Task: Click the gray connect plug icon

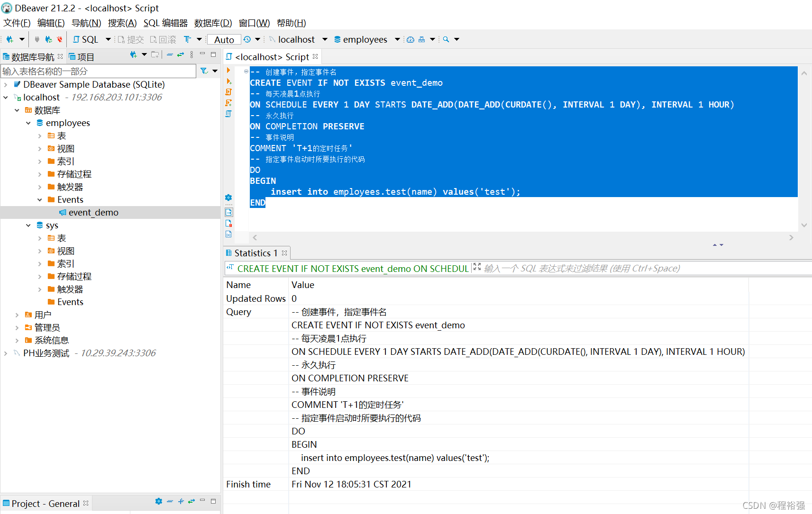Action: click(x=37, y=39)
